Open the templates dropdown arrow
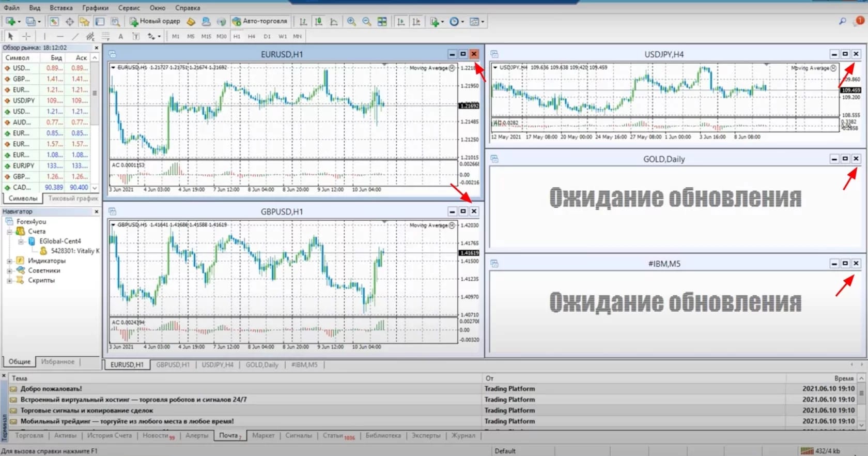The width and height of the screenshot is (868, 456). tap(483, 22)
